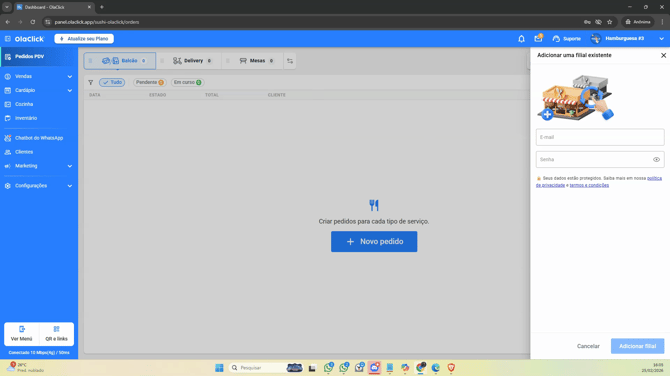Switch to the Delivery tab
The width and height of the screenshot is (670, 376).
[192, 61]
